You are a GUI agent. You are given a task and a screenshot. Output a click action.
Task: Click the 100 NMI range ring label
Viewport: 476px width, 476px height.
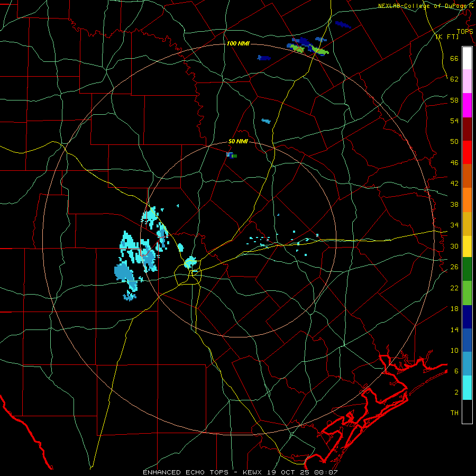pyautogui.click(x=238, y=43)
